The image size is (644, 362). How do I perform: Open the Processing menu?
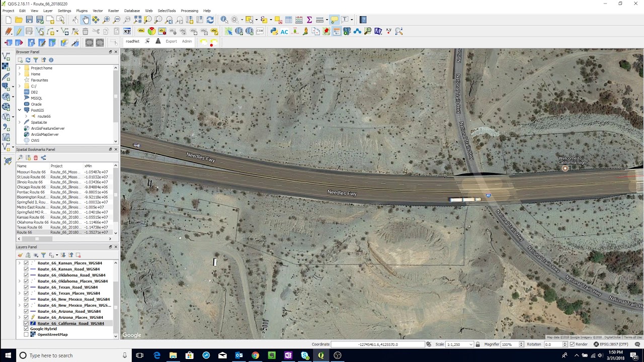pos(189,11)
